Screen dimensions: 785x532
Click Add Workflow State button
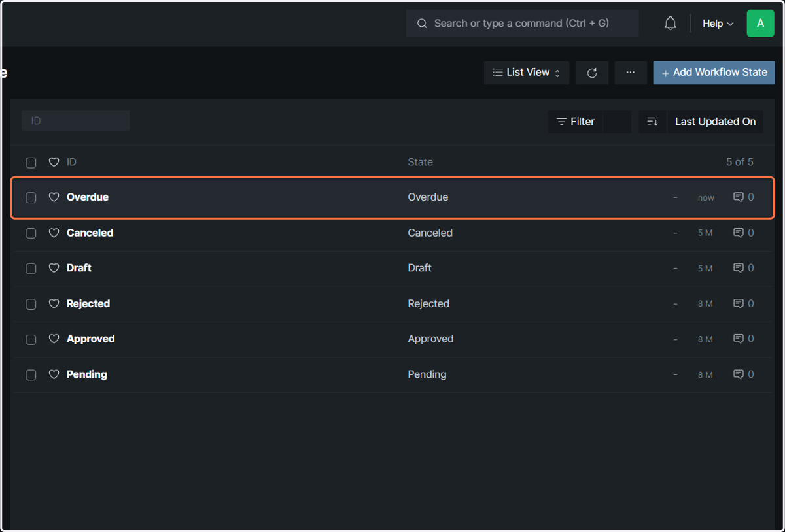pos(714,73)
